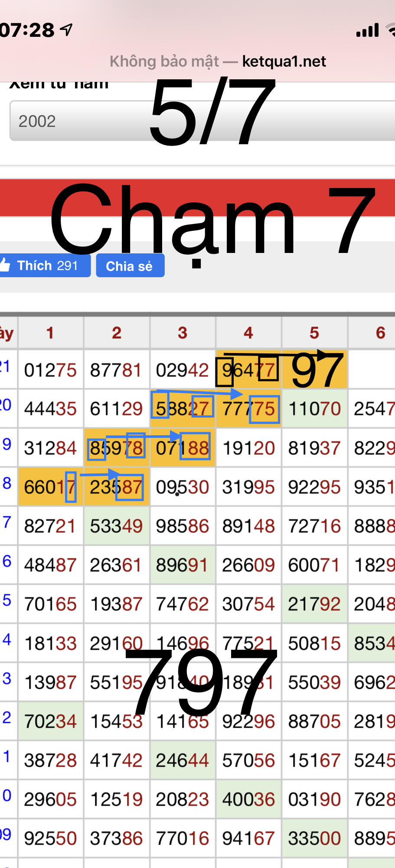Viewport: 395px width, 868px height.
Task: Select column header 1 in results table
Action: tap(50, 333)
